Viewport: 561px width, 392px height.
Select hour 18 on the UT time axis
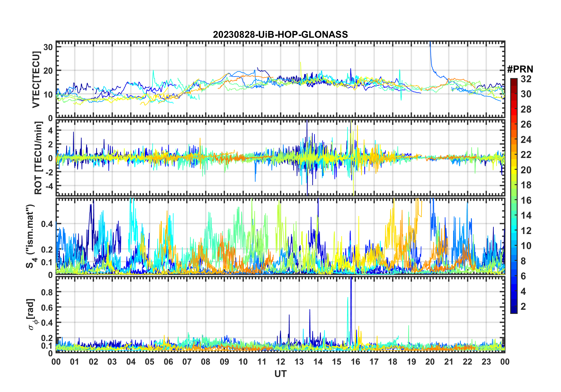[393, 362]
